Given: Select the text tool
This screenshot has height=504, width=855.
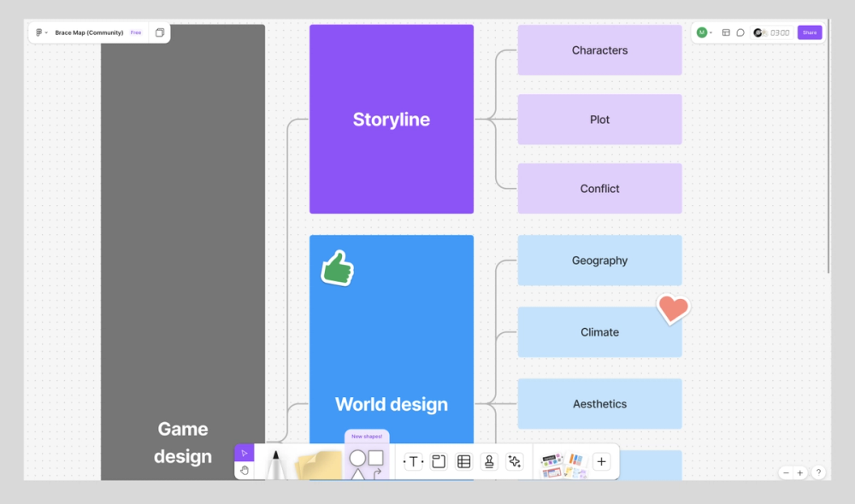Looking at the screenshot, I should pos(413,461).
